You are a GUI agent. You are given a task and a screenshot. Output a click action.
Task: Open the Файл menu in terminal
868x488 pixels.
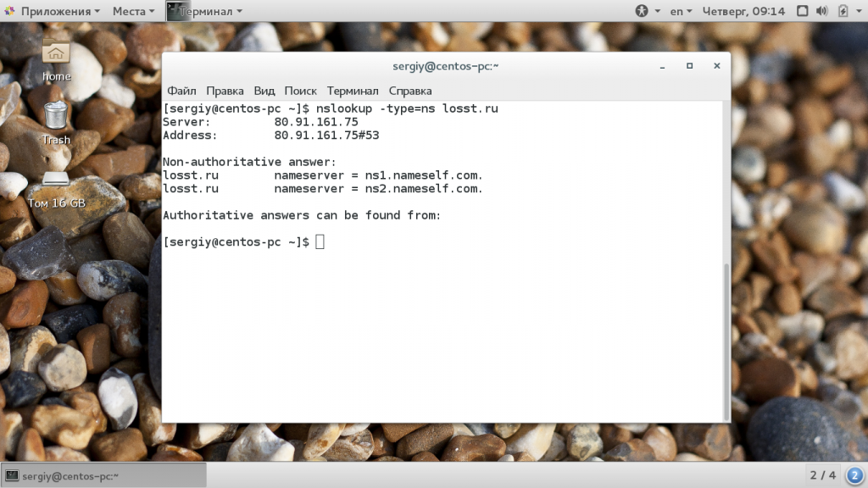pos(181,91)
